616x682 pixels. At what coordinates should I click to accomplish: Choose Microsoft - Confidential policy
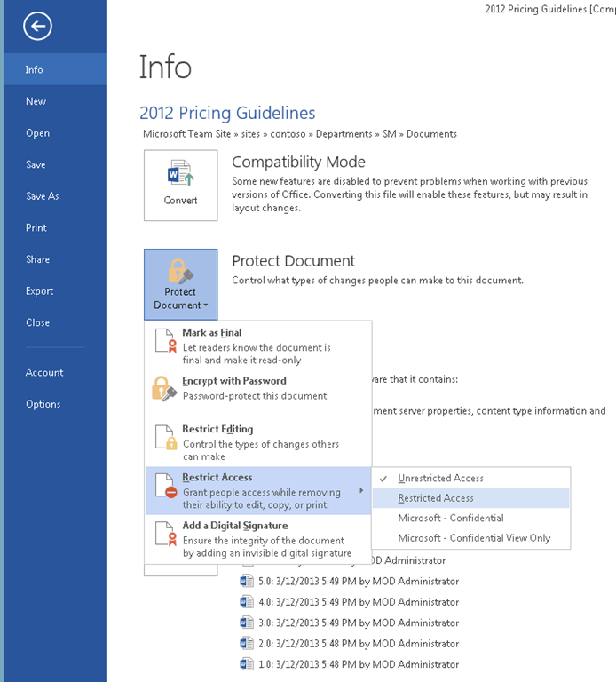point(470,518)
